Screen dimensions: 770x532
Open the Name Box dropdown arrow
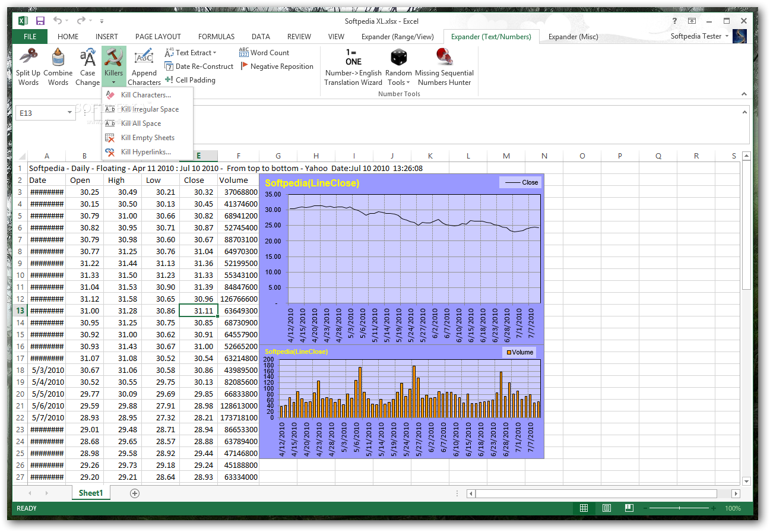(69, 112)
